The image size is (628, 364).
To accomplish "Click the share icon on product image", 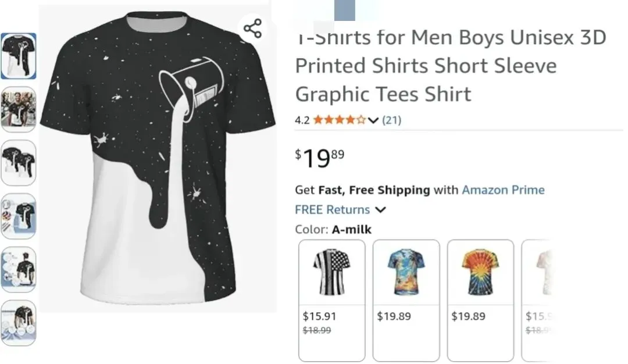I will (x=252, y=28).
